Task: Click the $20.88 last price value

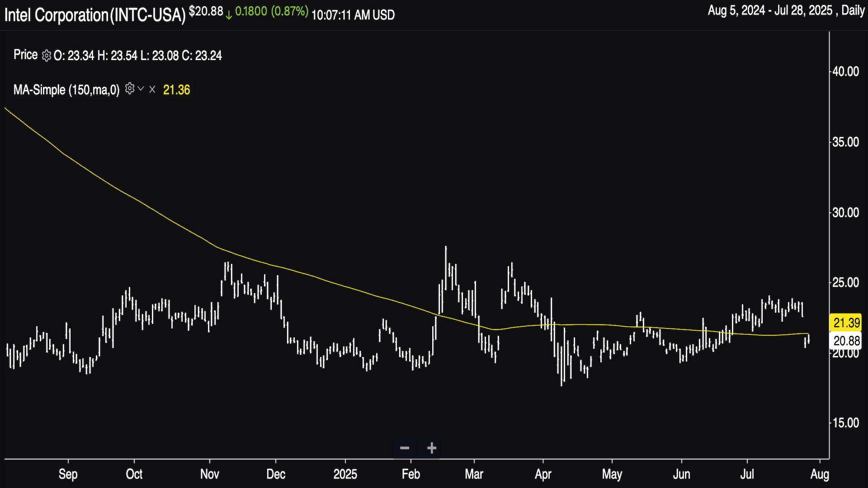Action: coord(206,11)
